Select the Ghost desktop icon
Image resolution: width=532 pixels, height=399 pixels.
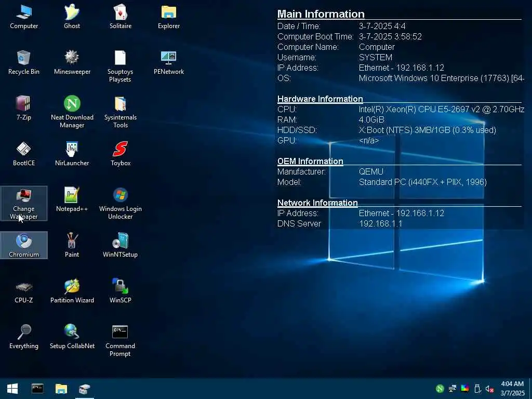(72, 17)
